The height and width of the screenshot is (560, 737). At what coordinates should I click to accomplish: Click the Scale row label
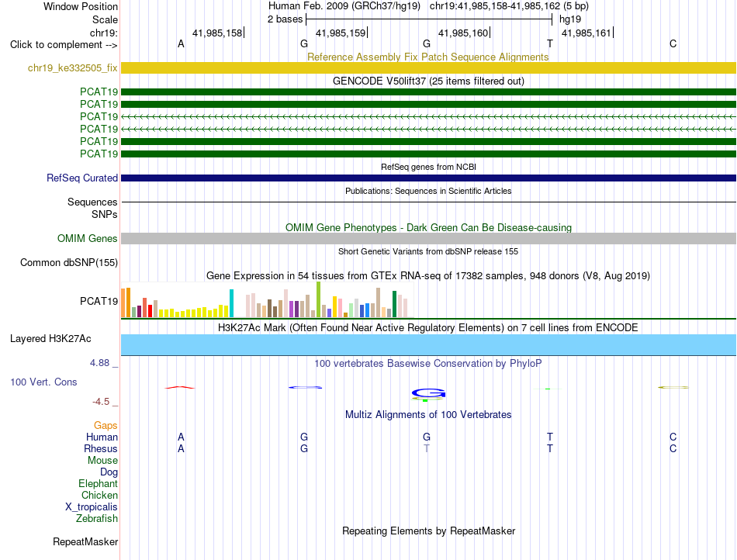pos(105,19)
